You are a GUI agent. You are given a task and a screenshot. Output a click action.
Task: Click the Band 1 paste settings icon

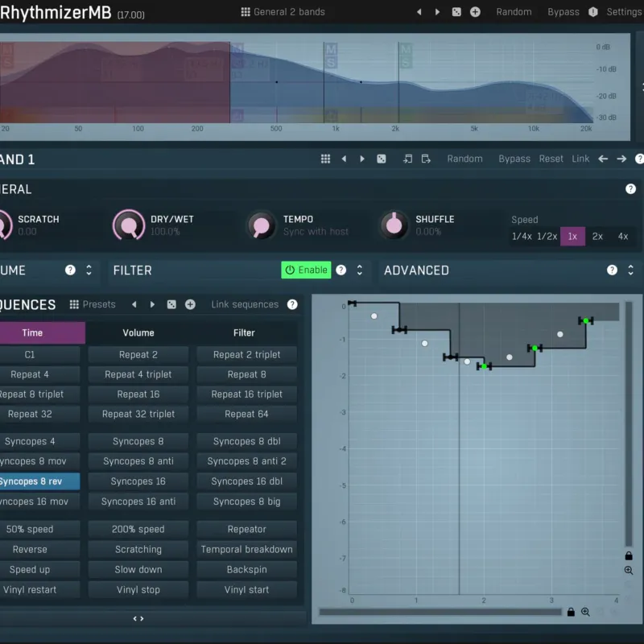coord(426,159)
